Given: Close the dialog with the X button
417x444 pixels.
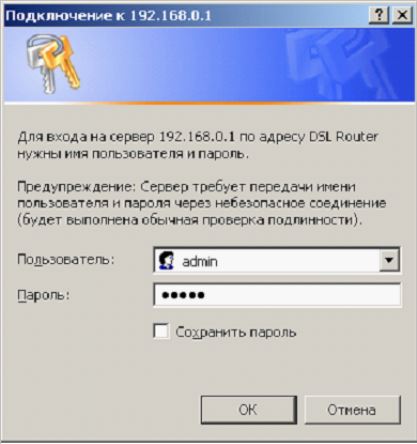Looking at the screenshot, I should coord(402,15).
